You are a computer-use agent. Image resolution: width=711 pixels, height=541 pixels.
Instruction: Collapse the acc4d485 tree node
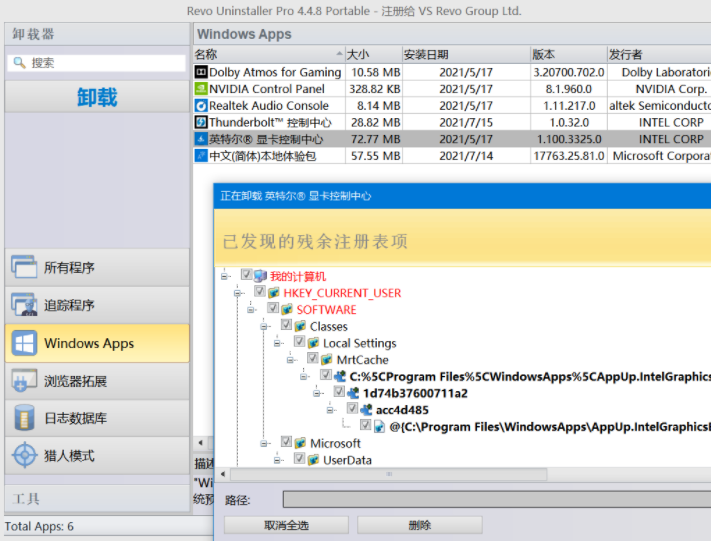[x=330, y=410]
